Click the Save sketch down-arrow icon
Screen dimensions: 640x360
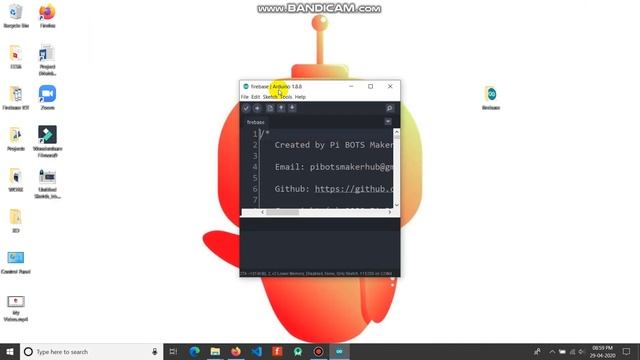(x=292, y=108)
